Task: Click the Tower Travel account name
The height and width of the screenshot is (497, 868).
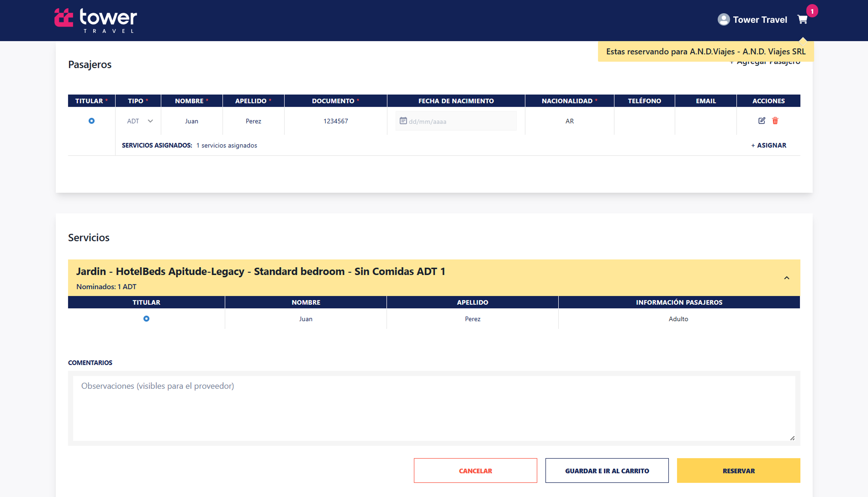Action: 760,20
